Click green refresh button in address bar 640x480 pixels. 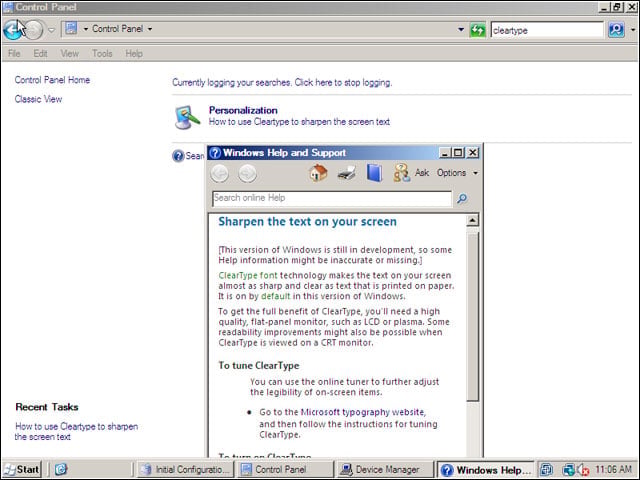[x=478, y=30]
